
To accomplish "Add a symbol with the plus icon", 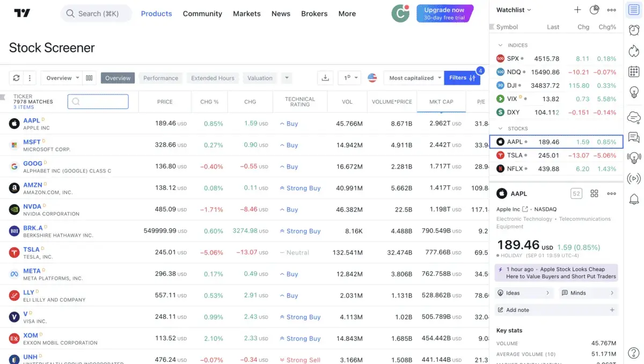I will pos(577,10).
